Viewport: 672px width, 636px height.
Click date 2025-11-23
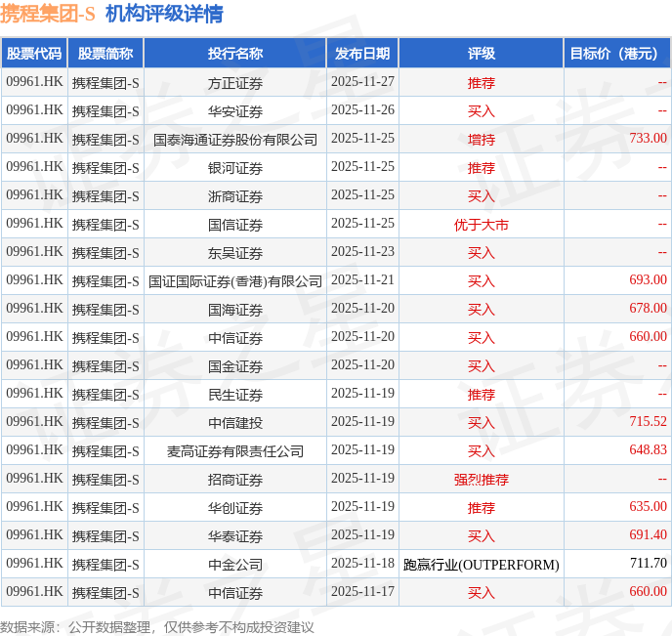(362, 252)
